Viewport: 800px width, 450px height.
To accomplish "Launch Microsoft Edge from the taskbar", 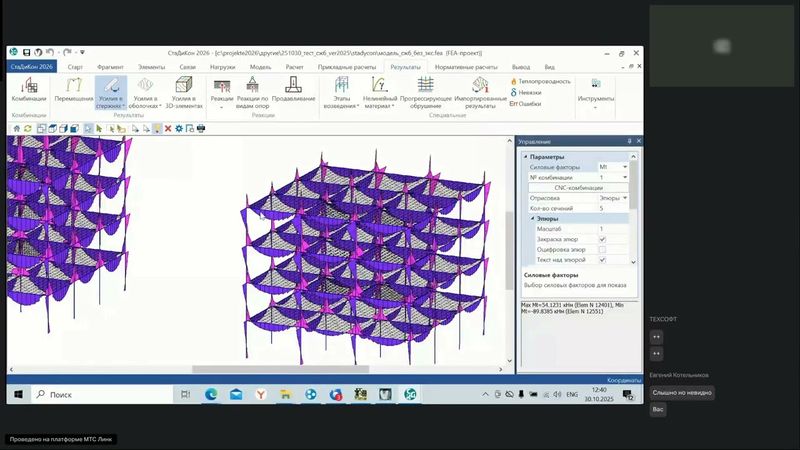I will 211,395.
